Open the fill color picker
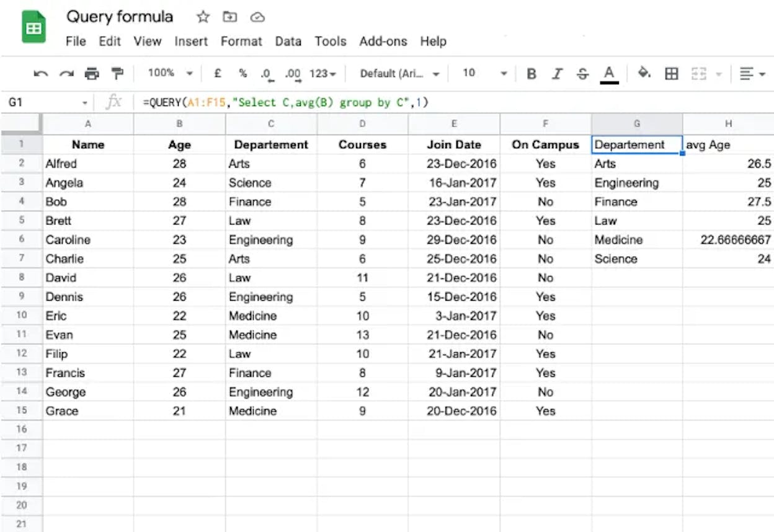 (644, 73)
